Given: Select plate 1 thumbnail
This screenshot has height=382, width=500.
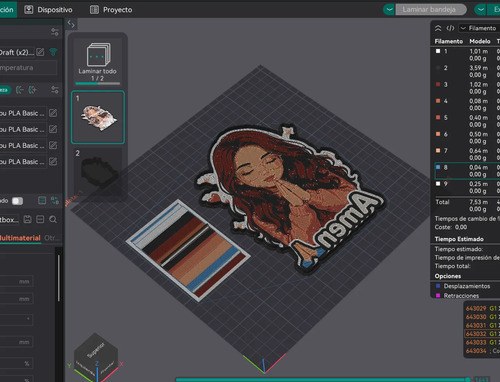Looking at the screenshot, I should tap(98, 117).
